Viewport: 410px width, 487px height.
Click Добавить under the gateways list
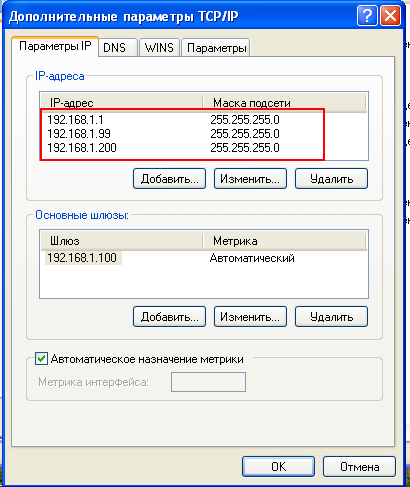pos(169,317)
